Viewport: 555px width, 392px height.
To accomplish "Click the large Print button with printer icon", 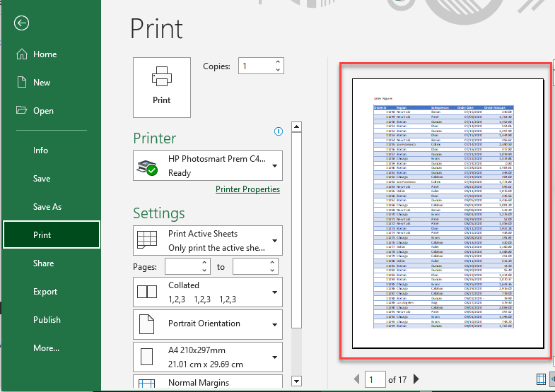I will pyautogui.click(x=161, y=86).
